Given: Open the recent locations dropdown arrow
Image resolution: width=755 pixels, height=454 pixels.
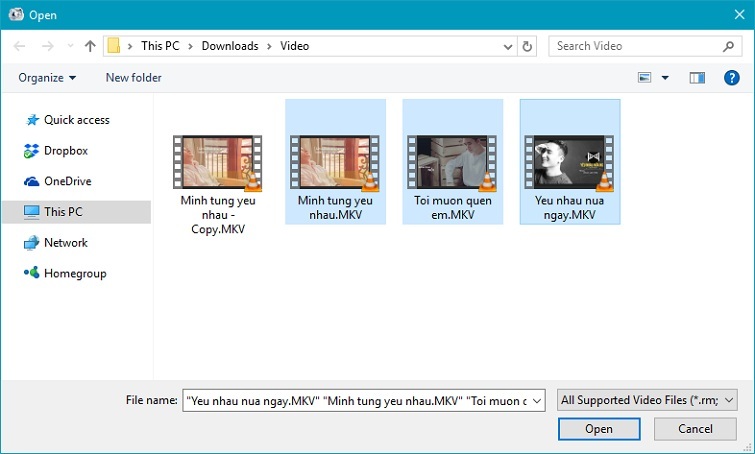Looking at the screenshot, I should tap(70, 46).
